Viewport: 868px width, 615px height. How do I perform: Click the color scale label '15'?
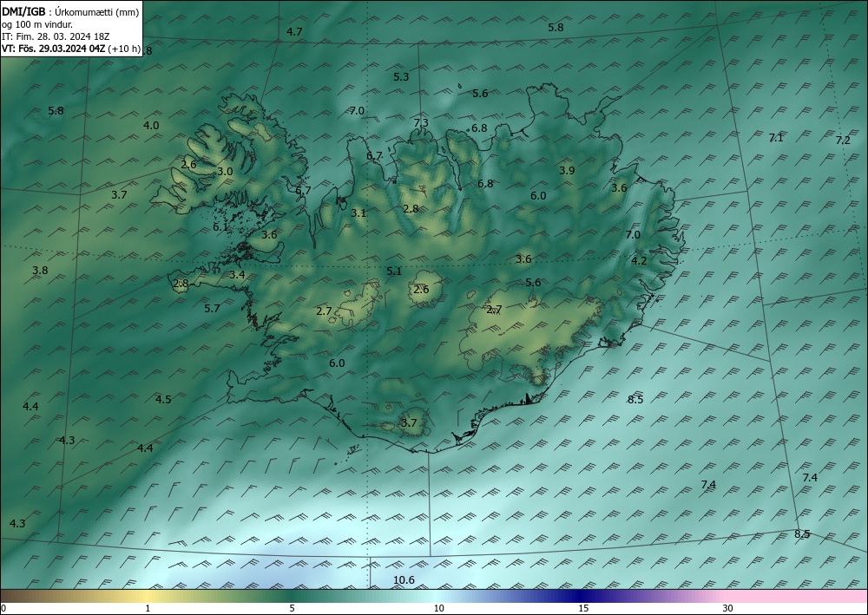pos(583,608)
